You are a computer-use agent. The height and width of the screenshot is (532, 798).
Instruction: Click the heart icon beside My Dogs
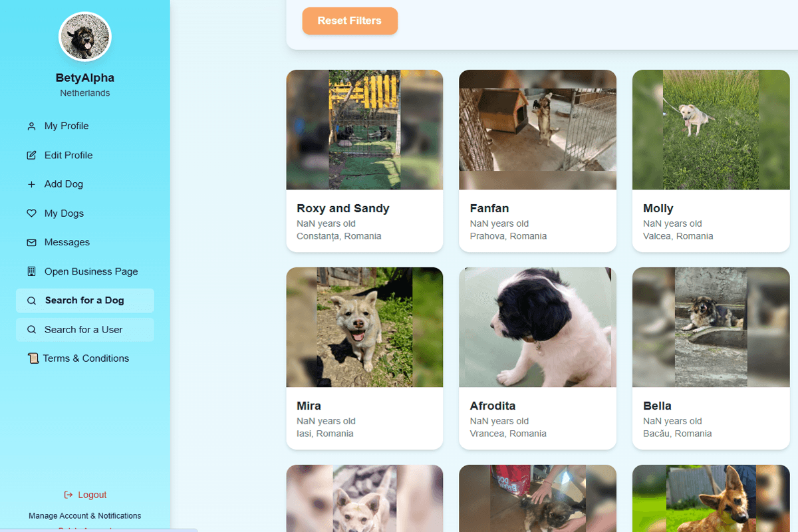31,213
